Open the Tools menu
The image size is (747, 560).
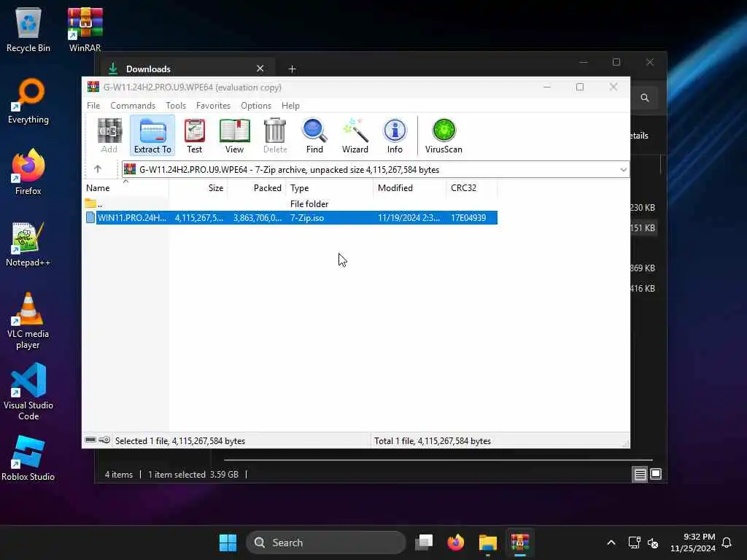pos(176,105)
